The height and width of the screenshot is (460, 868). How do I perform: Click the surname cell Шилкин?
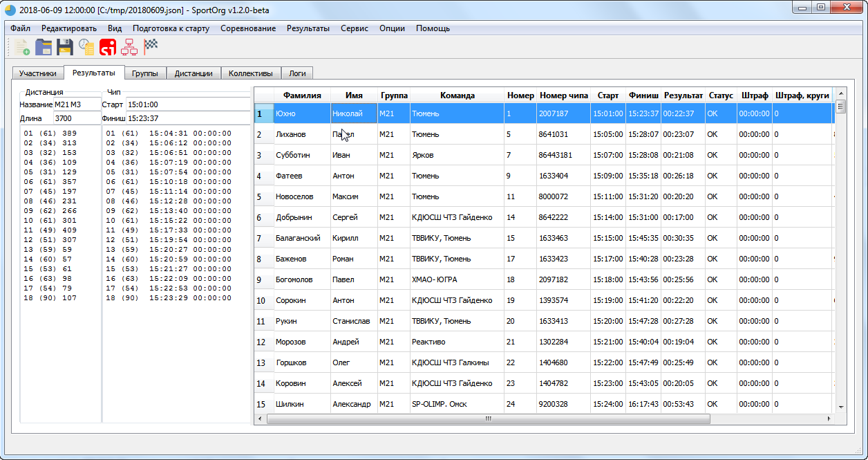[x=302, y=404]
